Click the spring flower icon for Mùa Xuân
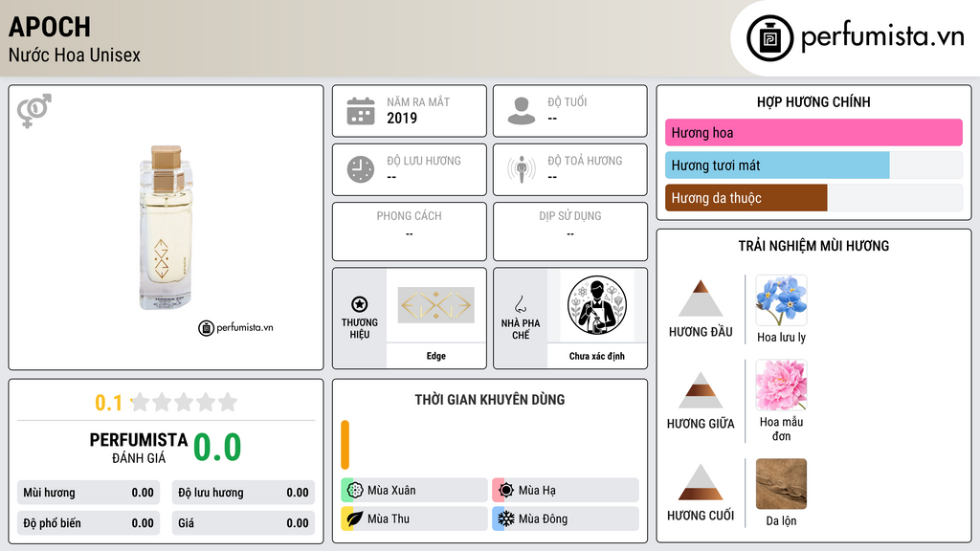The image size is (980, 551). (355, 490)
